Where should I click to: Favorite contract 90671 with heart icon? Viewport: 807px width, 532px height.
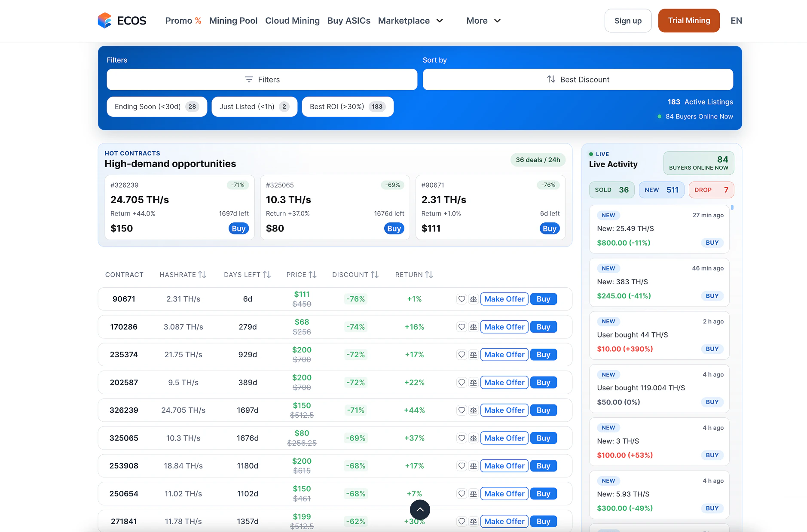coord(462,299)
